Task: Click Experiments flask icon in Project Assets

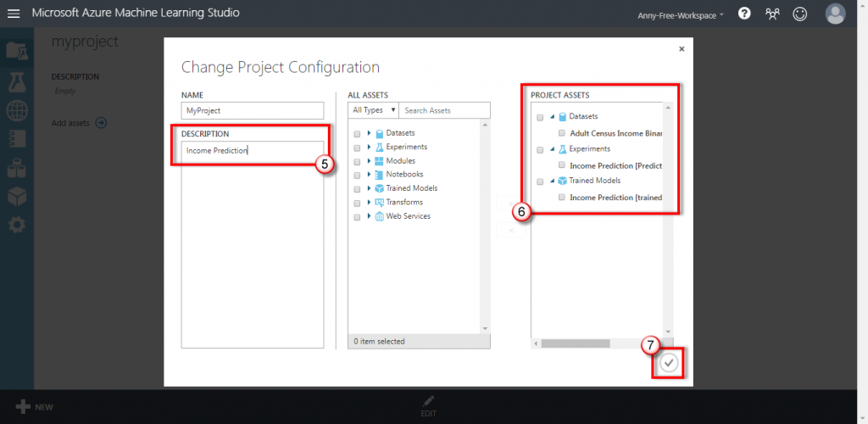Action: 563,149
